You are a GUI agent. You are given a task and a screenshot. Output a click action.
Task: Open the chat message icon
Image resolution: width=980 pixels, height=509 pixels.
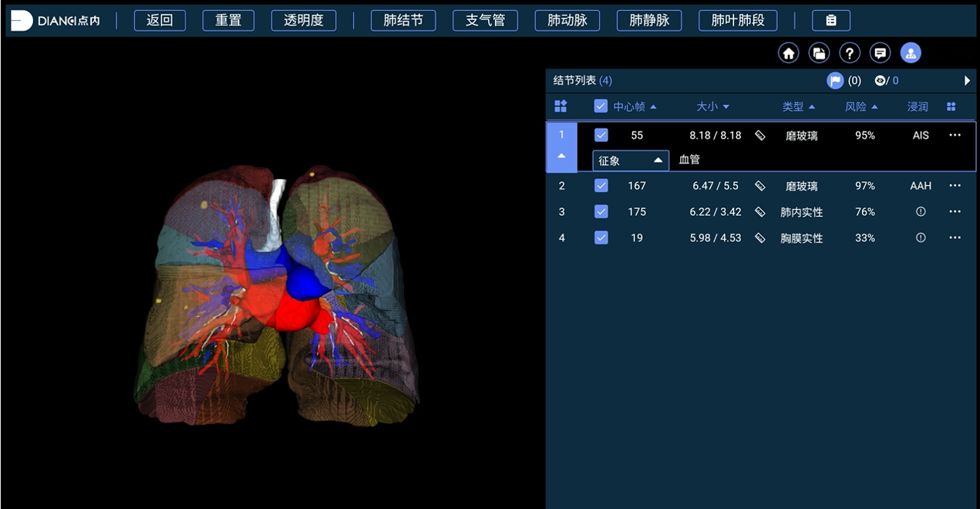tap(880, 53)
